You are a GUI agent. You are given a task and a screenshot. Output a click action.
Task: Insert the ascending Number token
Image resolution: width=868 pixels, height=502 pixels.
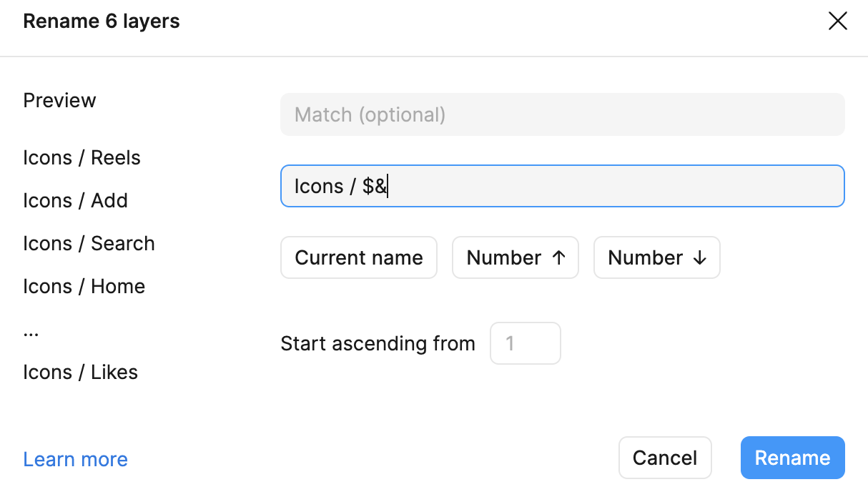(515, 257)
